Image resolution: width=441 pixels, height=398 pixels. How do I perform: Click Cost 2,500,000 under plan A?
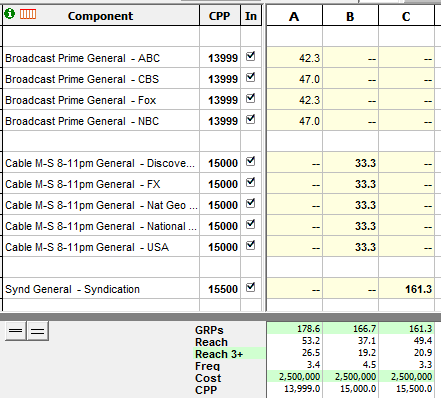click(x=299, y=377)
